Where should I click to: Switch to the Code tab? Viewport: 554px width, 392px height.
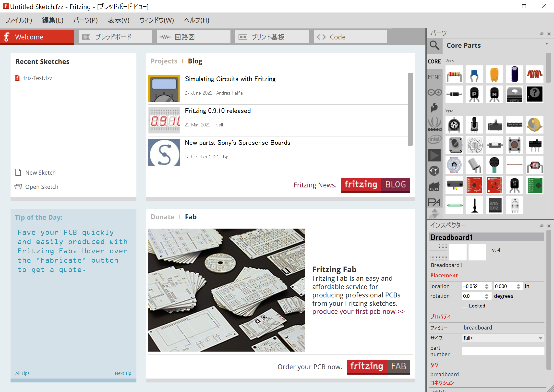coord(350,37)
